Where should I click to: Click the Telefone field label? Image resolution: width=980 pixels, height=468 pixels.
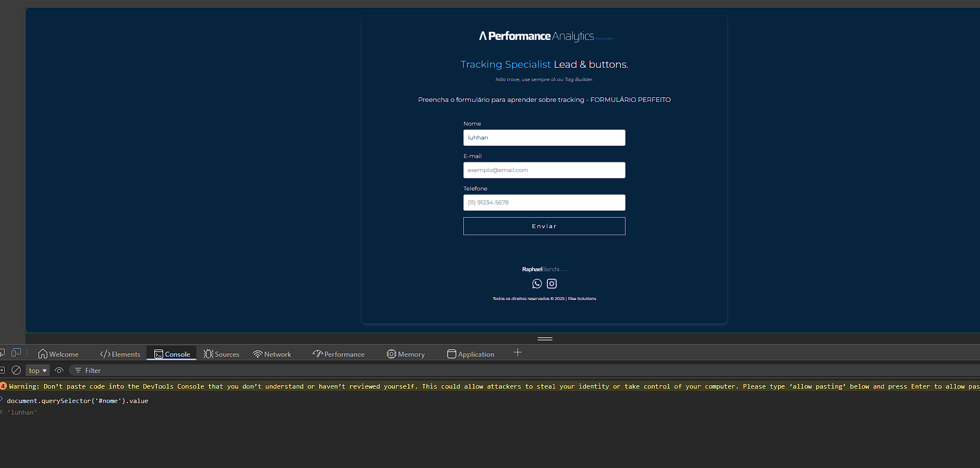coord(476,189)
